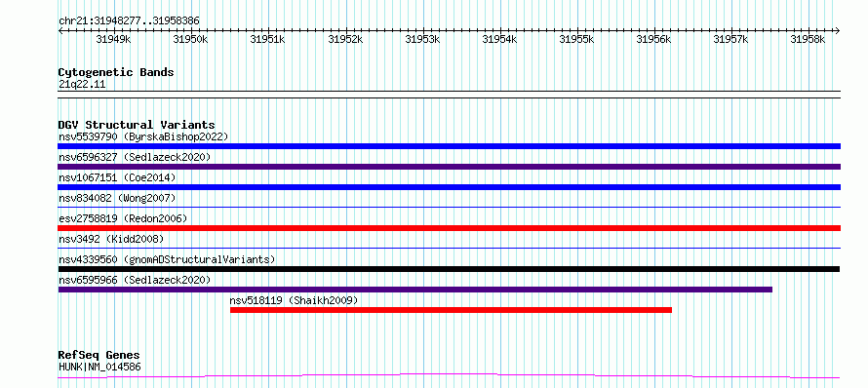Viewport: 868px width, 388px height.
Task: Click the thin blue nsv834082 variant line
Action: tap(449, 208)
